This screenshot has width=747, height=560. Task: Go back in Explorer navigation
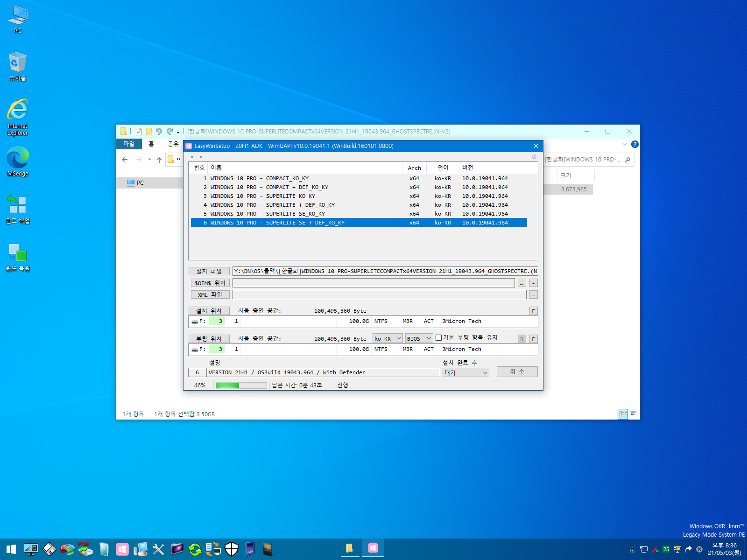pyautogui.click(x=125, y=160)
